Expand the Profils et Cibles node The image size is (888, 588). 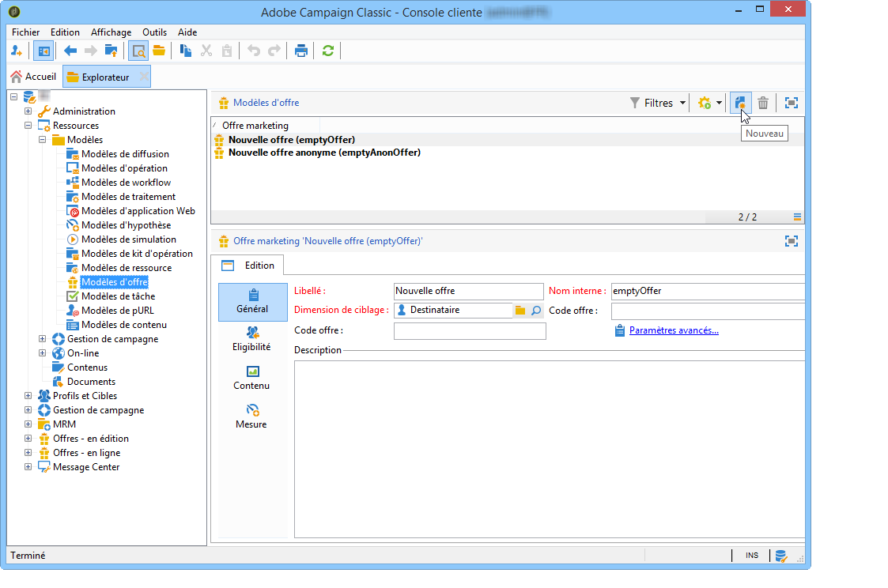click(x=28, y=396)
